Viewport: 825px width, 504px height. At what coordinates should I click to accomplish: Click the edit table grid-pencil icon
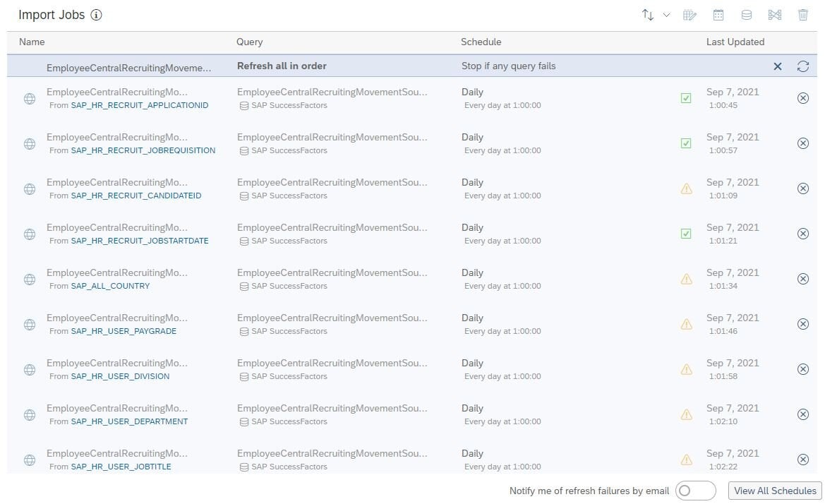click(x=690, y=15)
